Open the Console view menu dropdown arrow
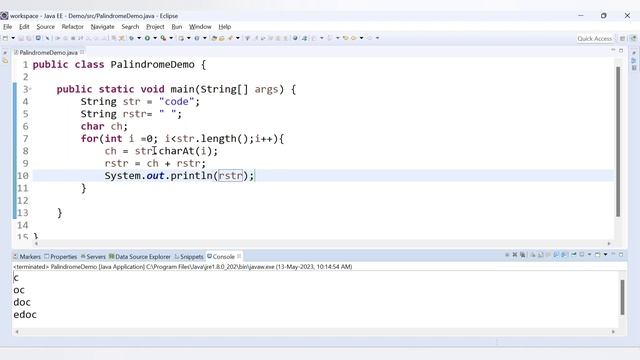 point(605,255)
